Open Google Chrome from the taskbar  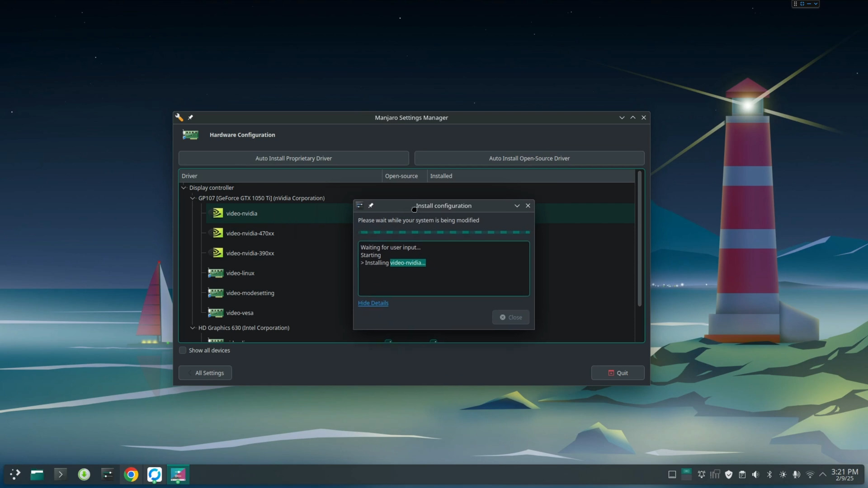coord(131,474)
